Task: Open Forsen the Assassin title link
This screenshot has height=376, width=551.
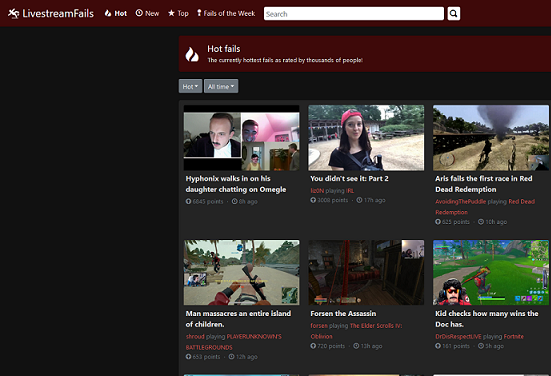Action: point(343,313)
